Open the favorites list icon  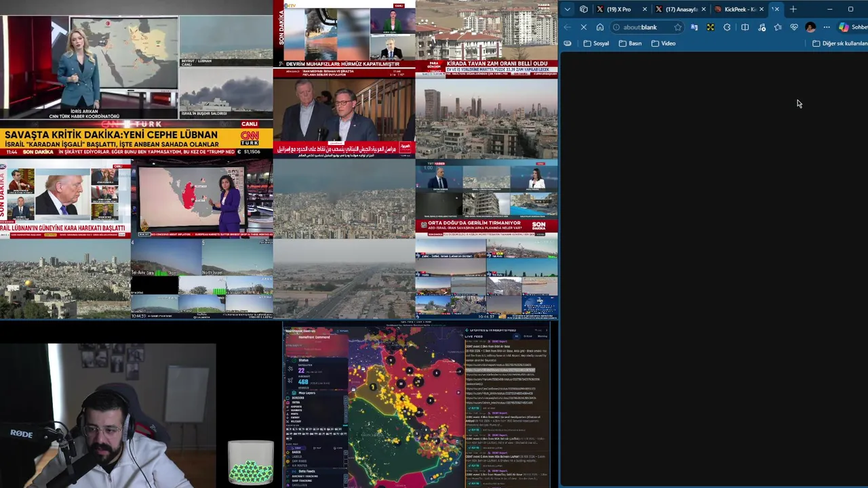[x=778, y=27]
